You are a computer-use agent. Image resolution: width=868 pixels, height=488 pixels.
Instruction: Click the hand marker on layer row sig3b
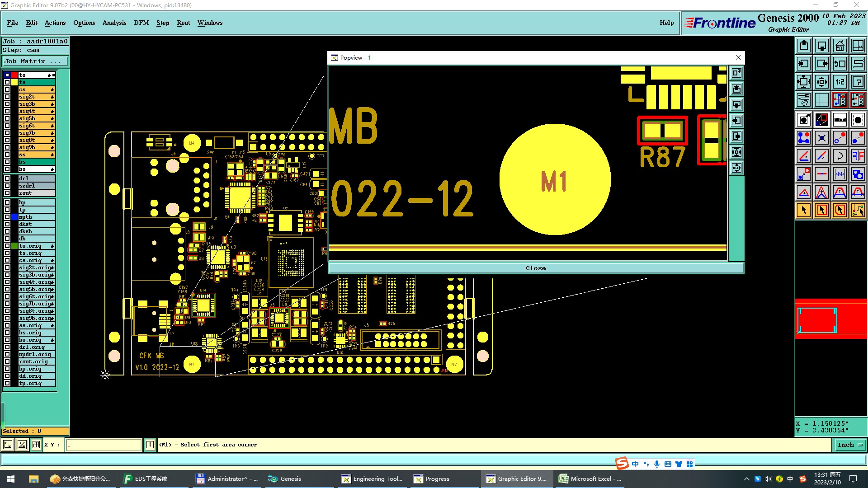[x=52, y=104]
